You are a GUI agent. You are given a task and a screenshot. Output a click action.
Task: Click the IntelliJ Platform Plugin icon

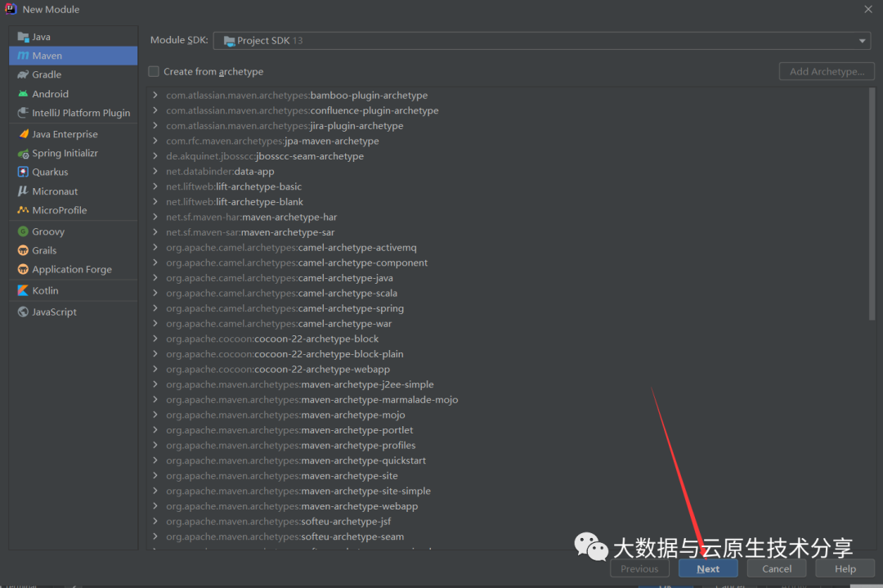(x=23, y=113)
